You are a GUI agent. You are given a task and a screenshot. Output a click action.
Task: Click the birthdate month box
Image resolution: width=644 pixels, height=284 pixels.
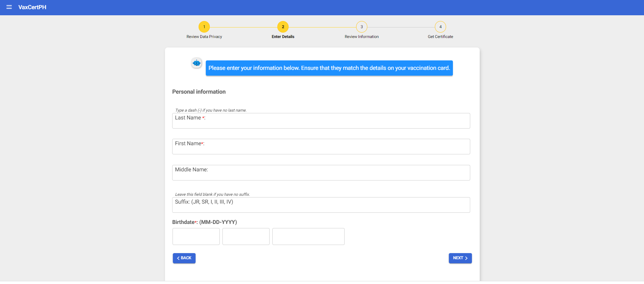196,236
